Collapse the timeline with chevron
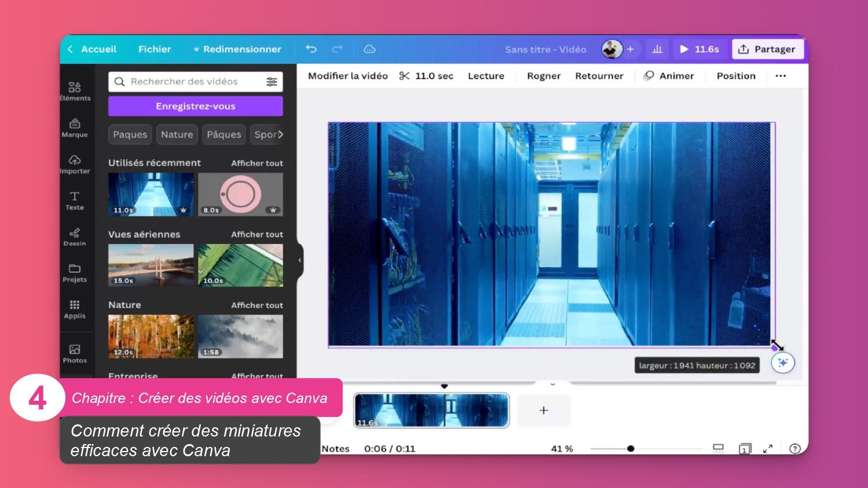This screenshot has width=868, height=488. (x=553, y=384)
